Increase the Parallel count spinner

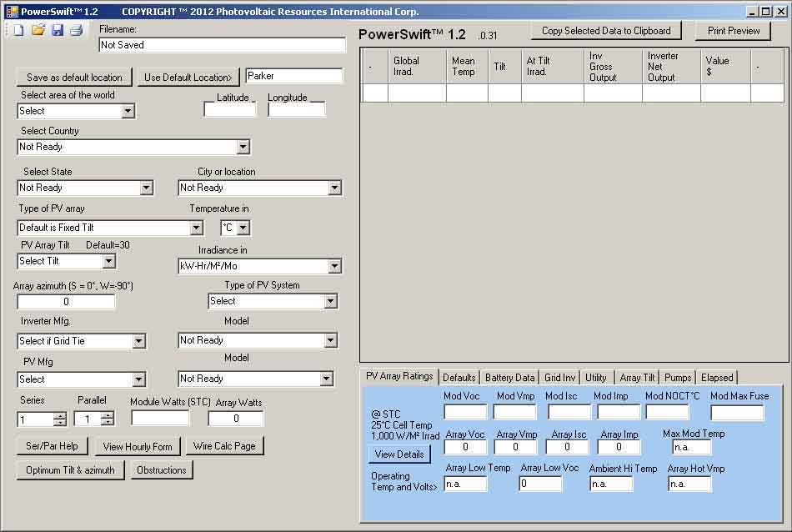[x=107, y=415]
